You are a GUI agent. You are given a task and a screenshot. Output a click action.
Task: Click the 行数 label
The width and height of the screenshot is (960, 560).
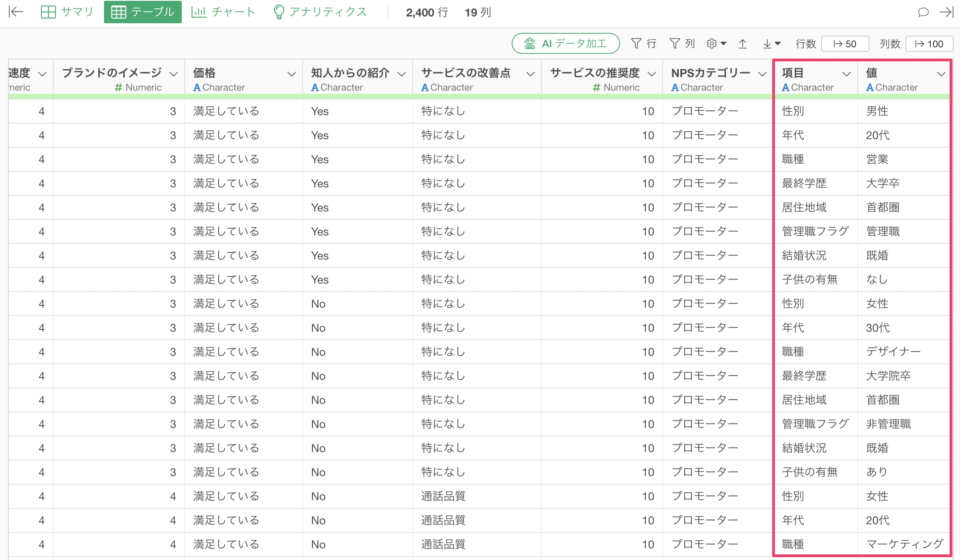(x=806, y=44)
